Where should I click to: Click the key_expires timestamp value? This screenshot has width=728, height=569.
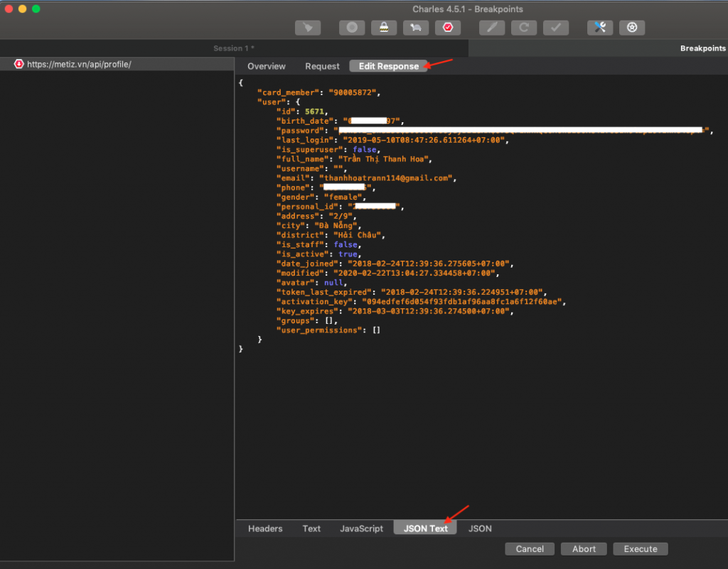click(x=429, y=311)
